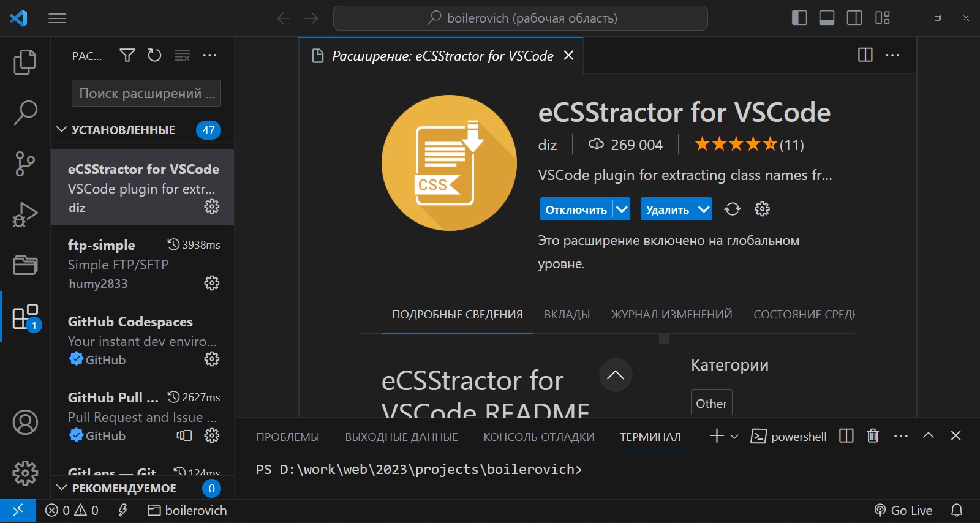Click into the extension search field

(x=146, y=93)
